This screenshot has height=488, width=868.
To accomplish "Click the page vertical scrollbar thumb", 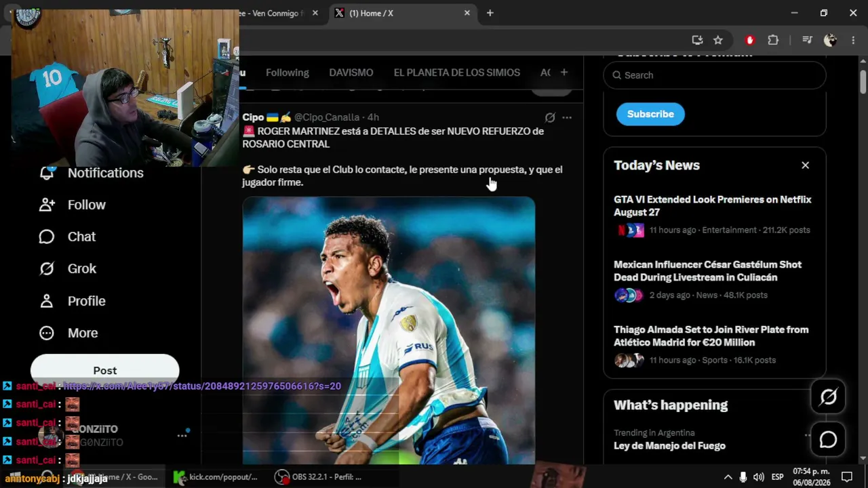I will 863,81.
